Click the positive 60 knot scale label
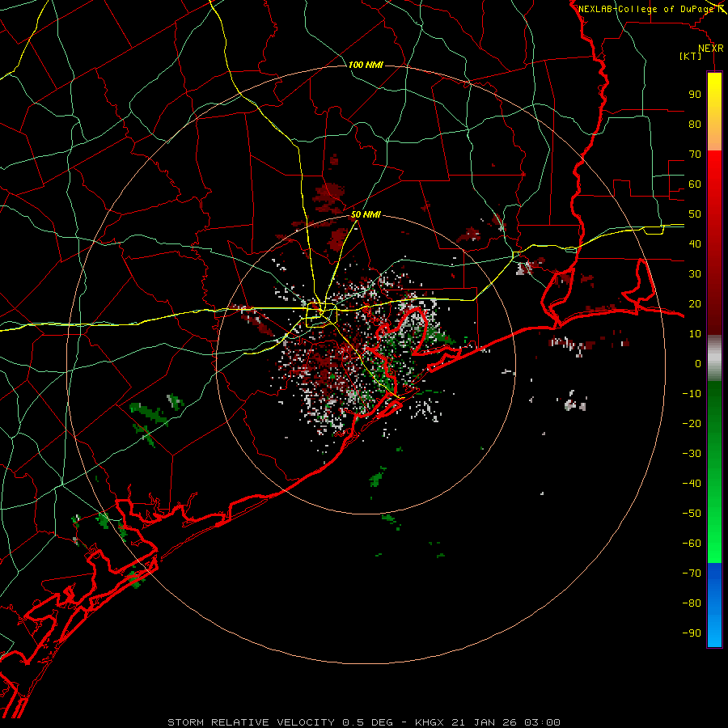The image size is (728, 728). tap(695, 184)
